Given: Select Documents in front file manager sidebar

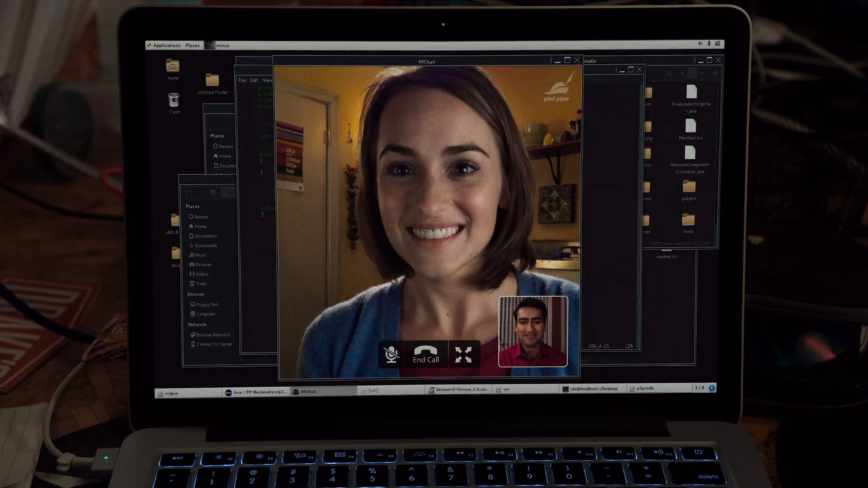Looking at the screenshot, I should tap(203, 236).
